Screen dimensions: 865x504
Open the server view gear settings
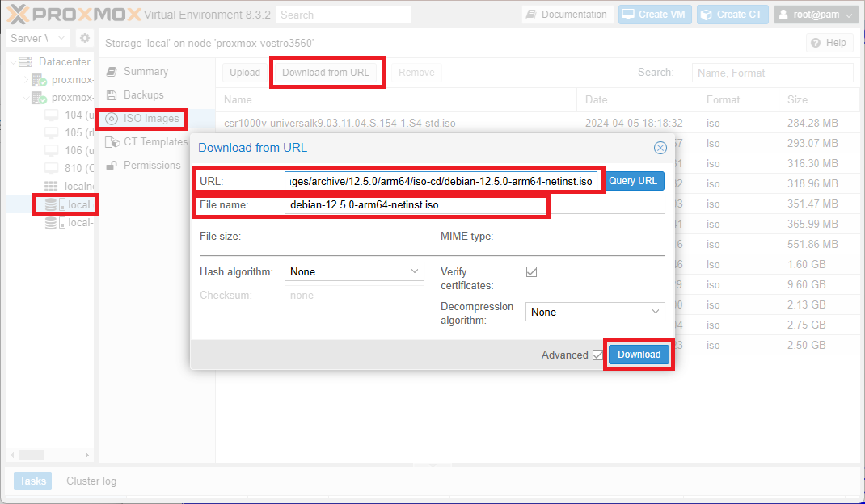tap(84, 38)
